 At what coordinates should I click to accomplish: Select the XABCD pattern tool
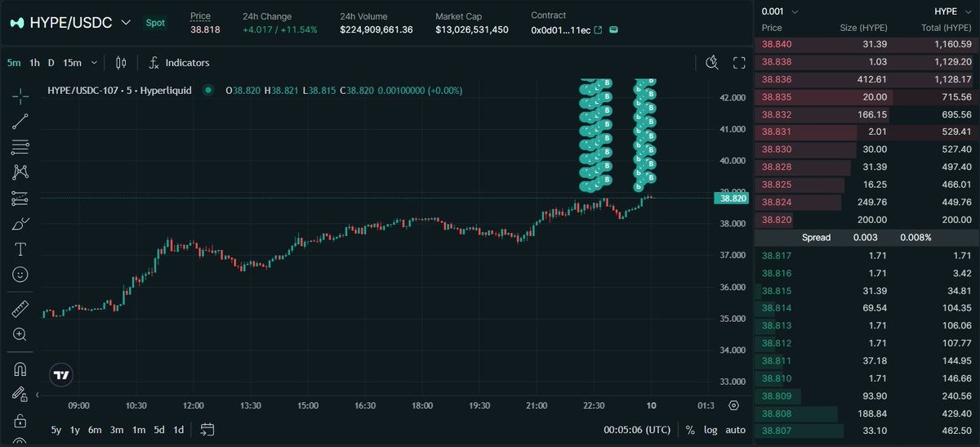(x=20, y=172)
